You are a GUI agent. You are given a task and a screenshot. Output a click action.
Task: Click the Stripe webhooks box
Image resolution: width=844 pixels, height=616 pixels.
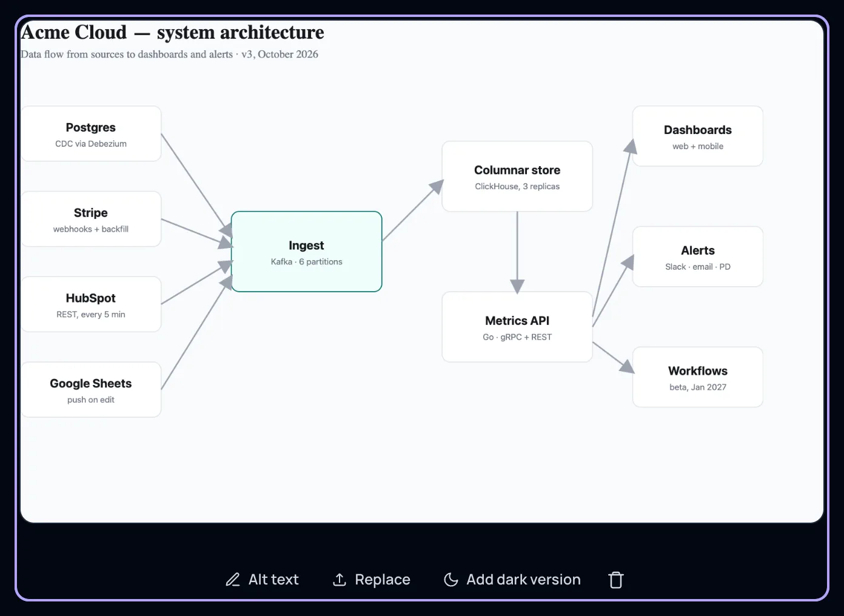(x=91, y=219)
